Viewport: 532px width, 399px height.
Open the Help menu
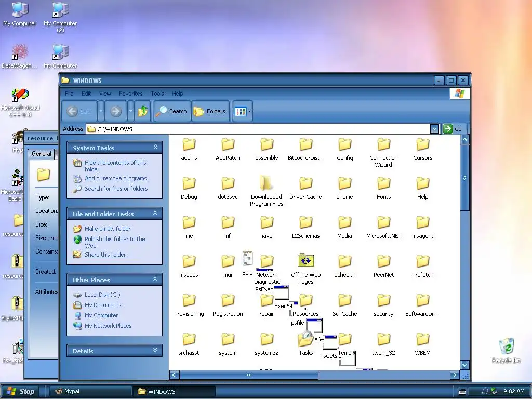tap(177, 94)
